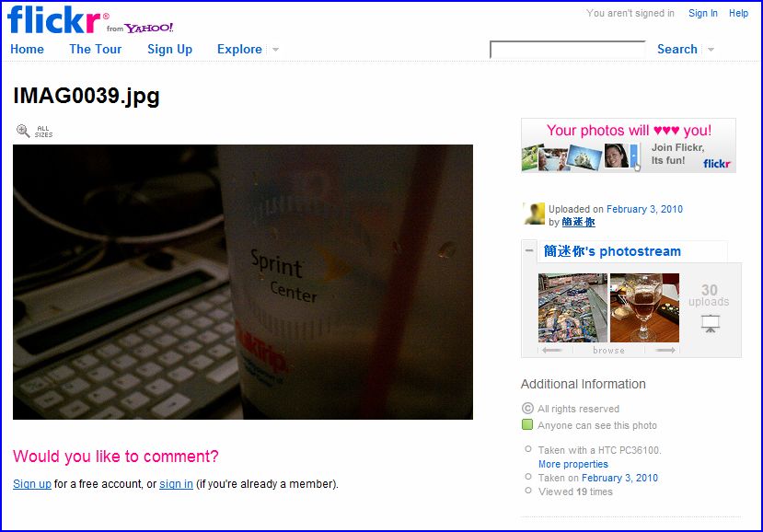Browse to next photostream photos arrow
This screenshot has width=763, height=532.
[665, 351]
